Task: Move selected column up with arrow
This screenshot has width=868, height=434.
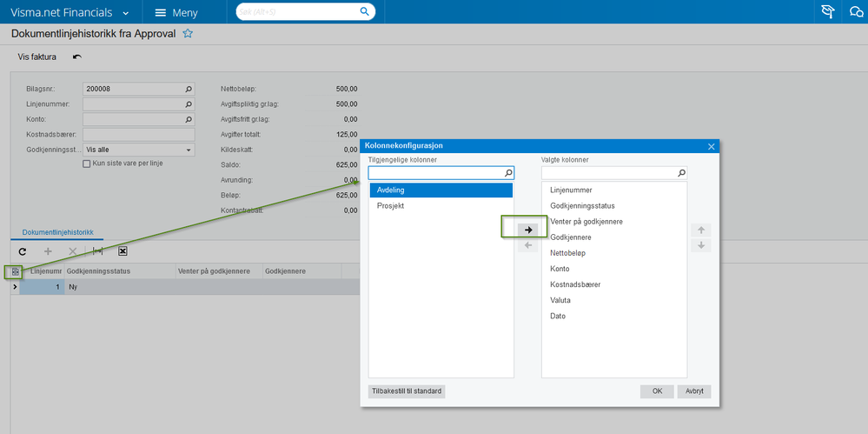Action: [701, 230]
